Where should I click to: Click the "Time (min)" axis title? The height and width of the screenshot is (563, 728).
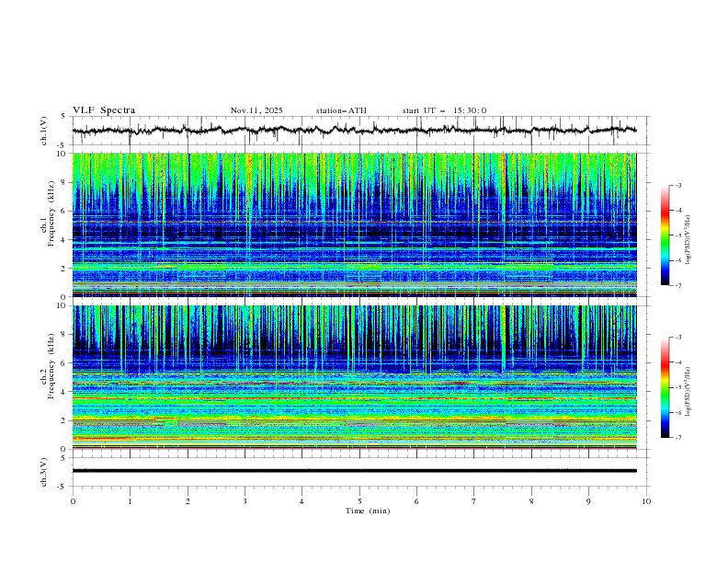click(x=368, y=511)
